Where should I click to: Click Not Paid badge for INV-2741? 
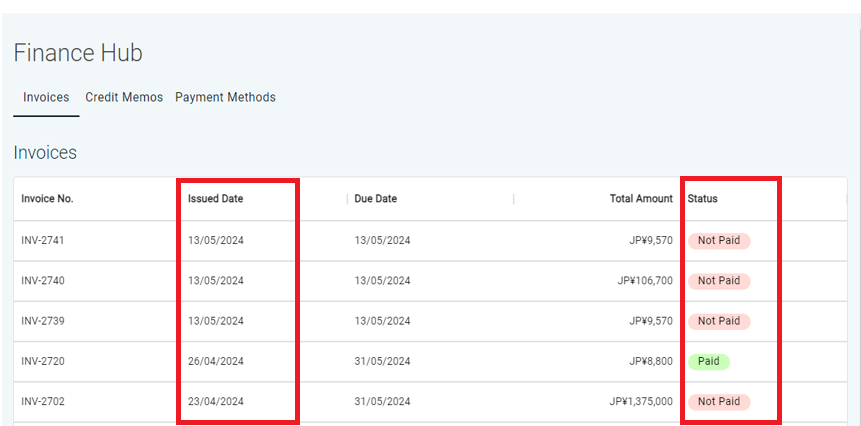[x=718, y=241]
